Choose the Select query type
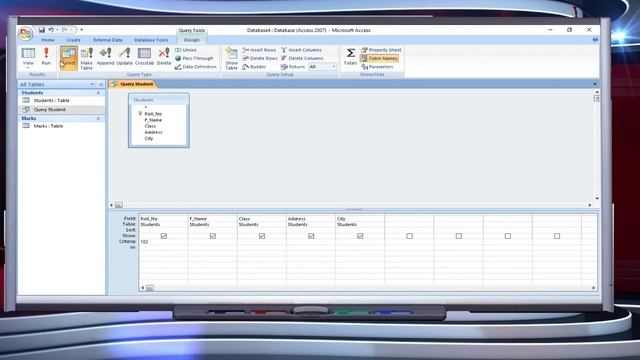The height and width of the screenshot is (360, 640). click(x=69, y=58)
